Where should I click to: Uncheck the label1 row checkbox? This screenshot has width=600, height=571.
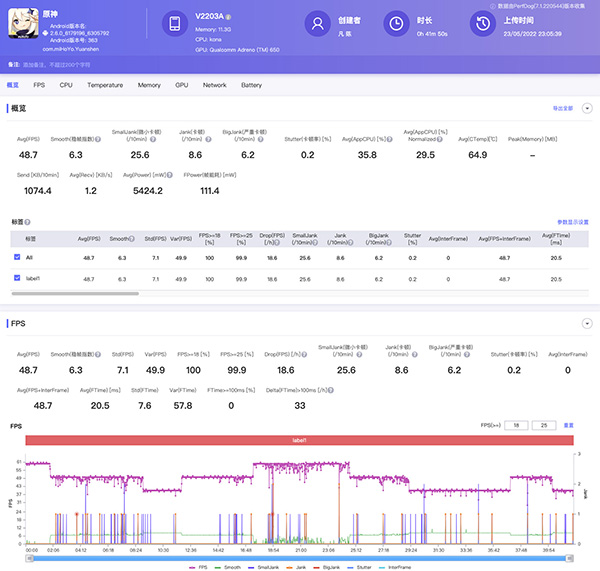click(x=17, y=278)
